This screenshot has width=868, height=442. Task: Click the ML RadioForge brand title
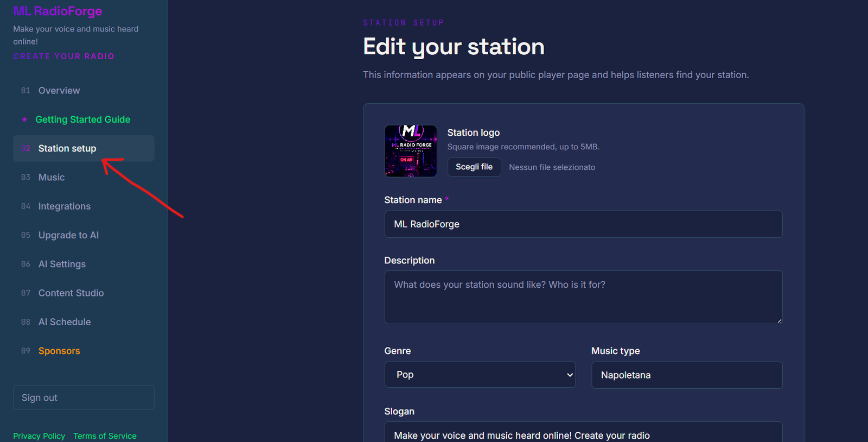click(58, 11)
